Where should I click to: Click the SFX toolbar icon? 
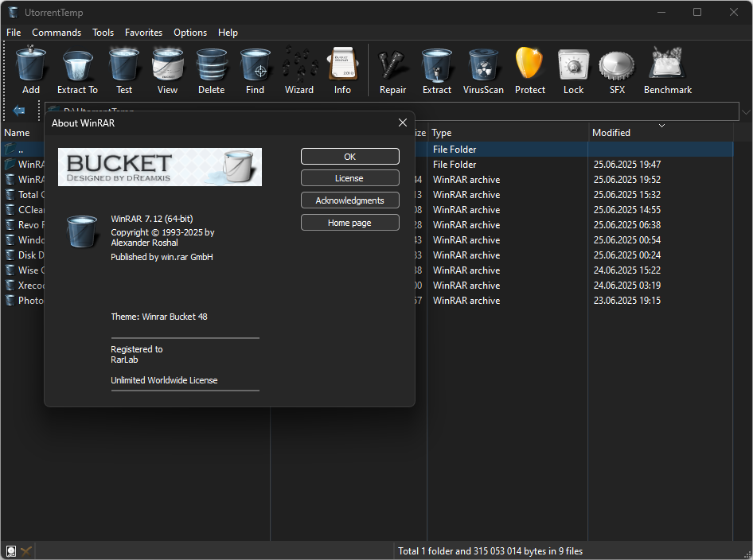coord(617,64)
